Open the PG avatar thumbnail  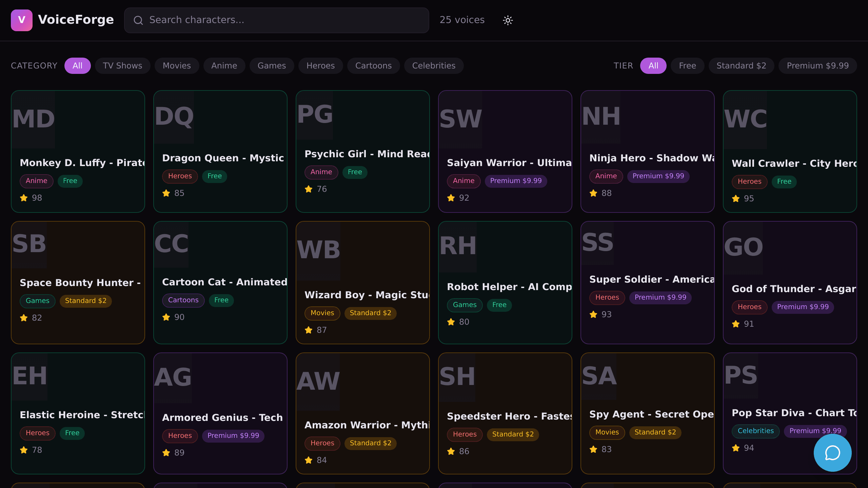point(315,115)
